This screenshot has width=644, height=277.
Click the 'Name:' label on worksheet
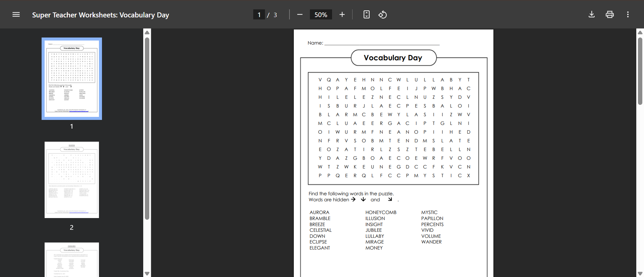(x=315, y=43)
